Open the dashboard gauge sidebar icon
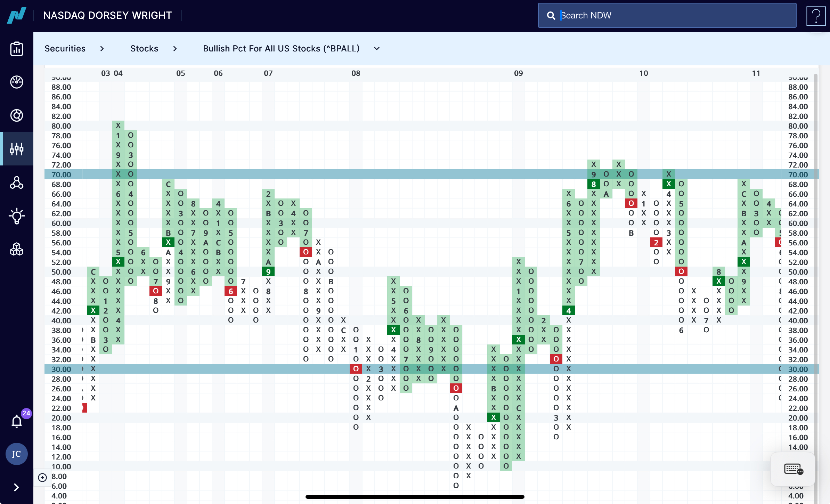Image resolution: width=830 pixels, height=504 pixels. (x=17, y=82)
